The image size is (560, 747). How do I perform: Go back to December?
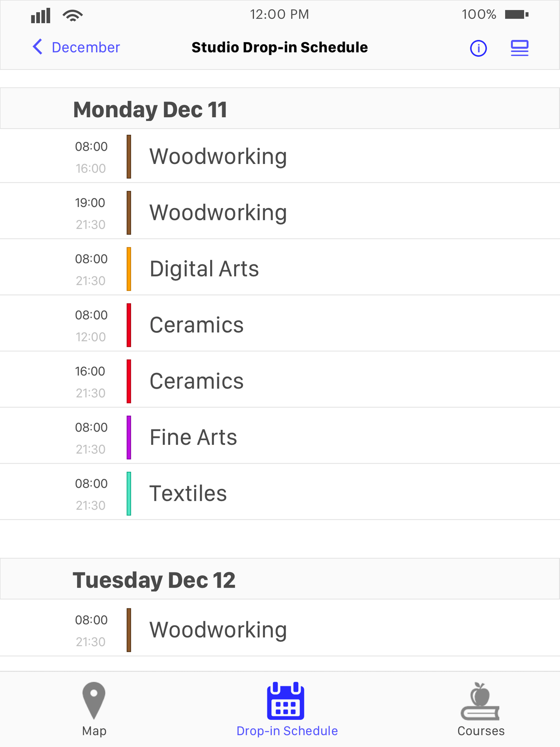(x=86, y=47)
